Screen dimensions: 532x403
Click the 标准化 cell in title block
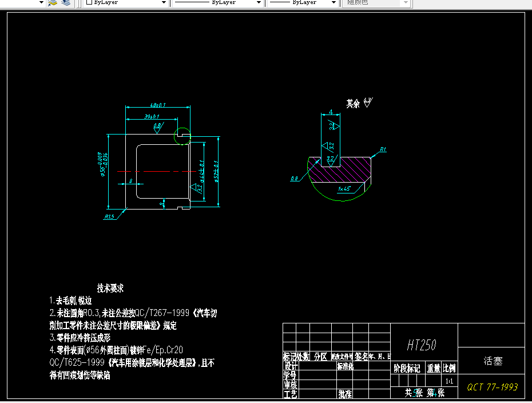tap(345, 366)
